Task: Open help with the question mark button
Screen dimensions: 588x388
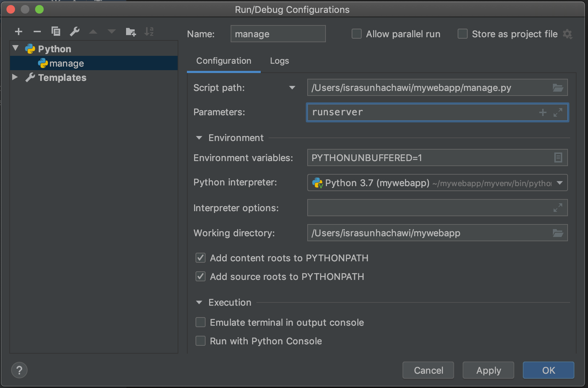Action: coord(19,370)
